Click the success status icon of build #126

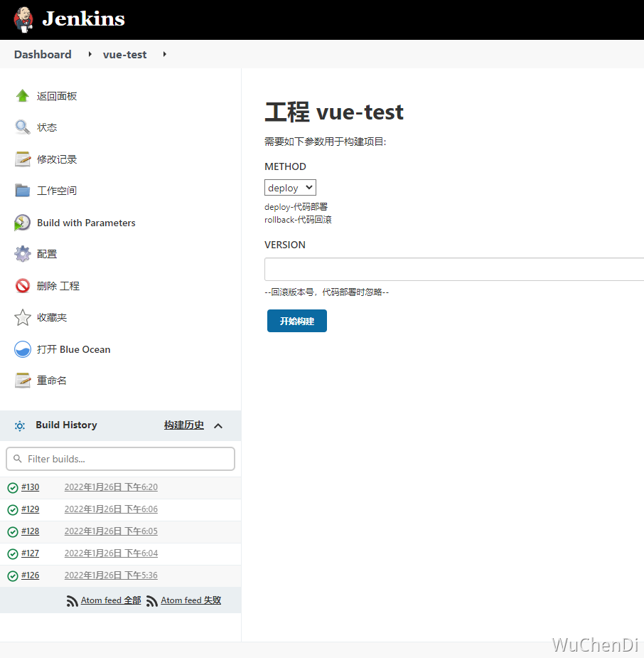[x=13, y=575]
